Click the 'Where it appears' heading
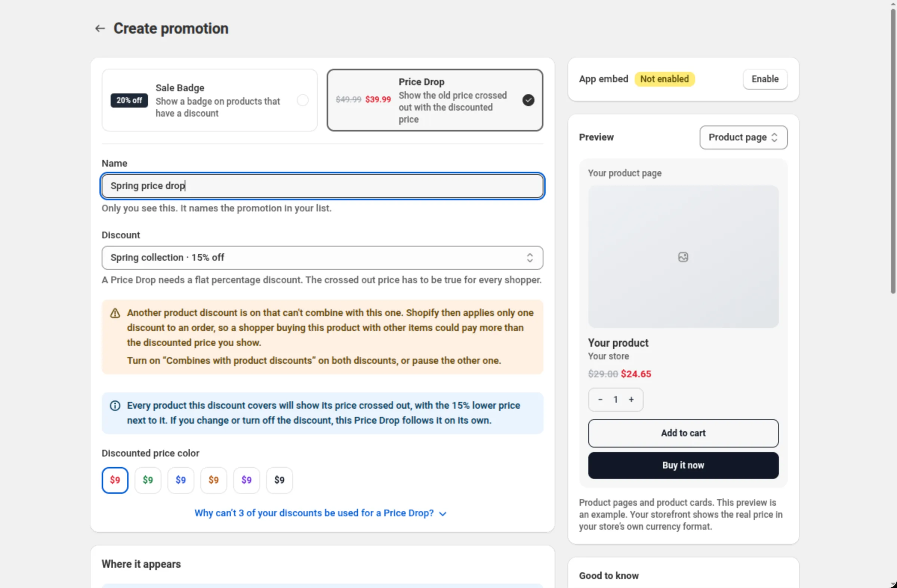 coord(141,564)
